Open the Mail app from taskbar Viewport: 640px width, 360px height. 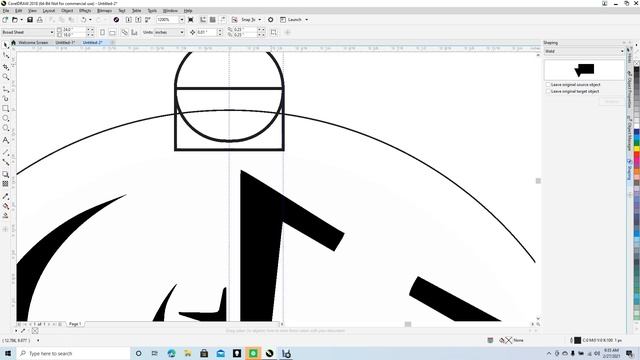pyautogui.click(x=220, y=353)
